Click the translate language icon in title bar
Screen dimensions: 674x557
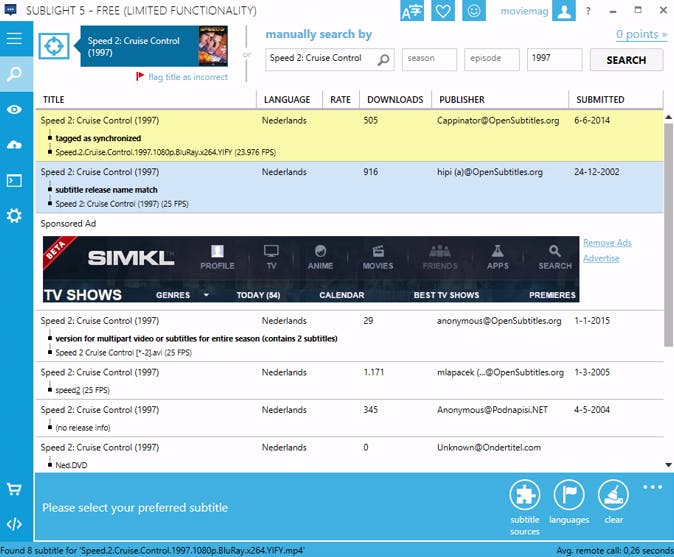pos(412,11)
